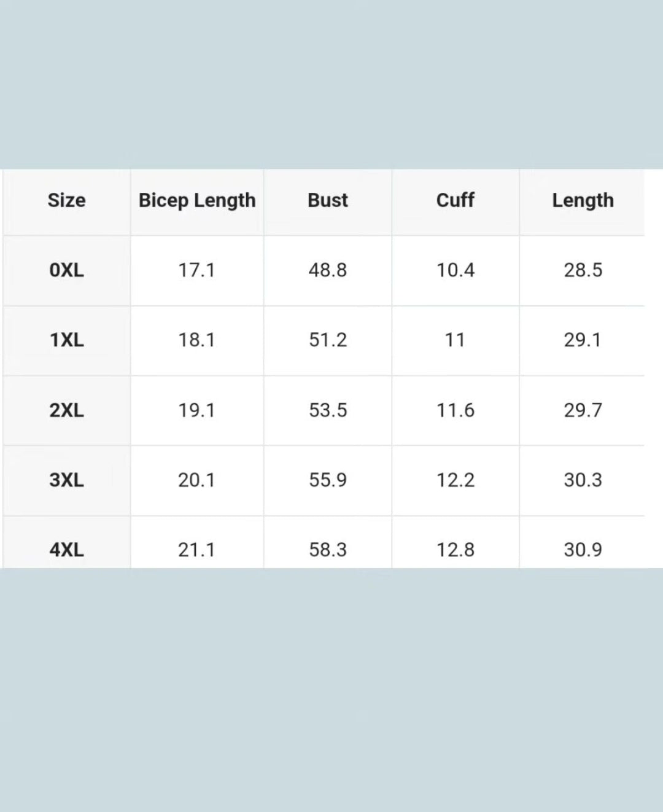Select the 29.7 length cell for 2XL
Screen dimensions: 663x812
pyautogui.click(x=583, y=410)
